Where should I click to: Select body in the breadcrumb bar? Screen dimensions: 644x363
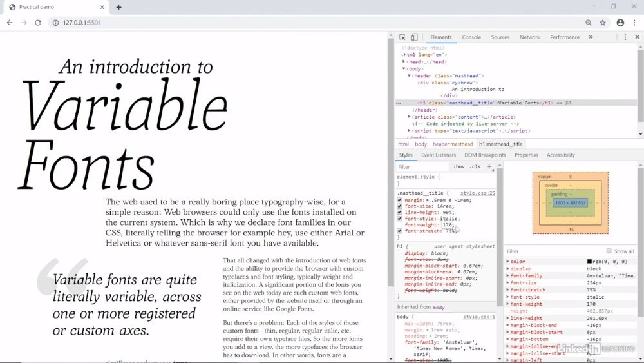coord(421,144)
